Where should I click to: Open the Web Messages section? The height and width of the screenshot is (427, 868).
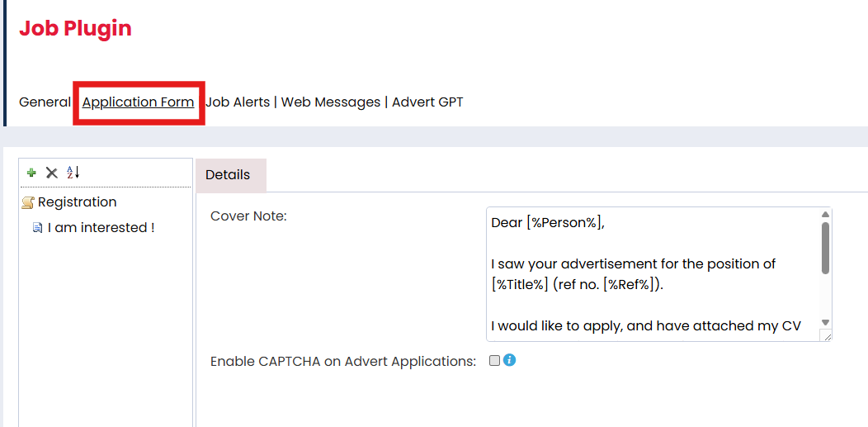coord(331,102)
